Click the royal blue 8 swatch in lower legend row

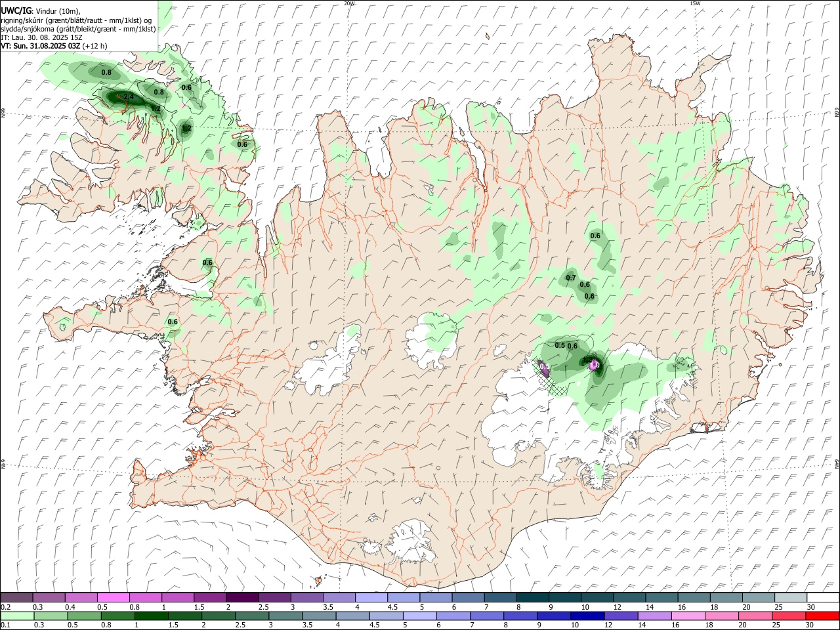520,616
